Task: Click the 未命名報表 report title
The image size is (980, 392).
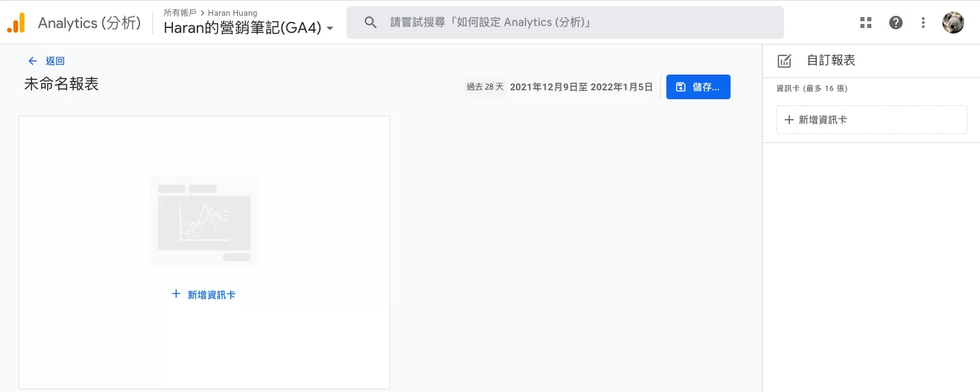Action: (x=62, y=84)
